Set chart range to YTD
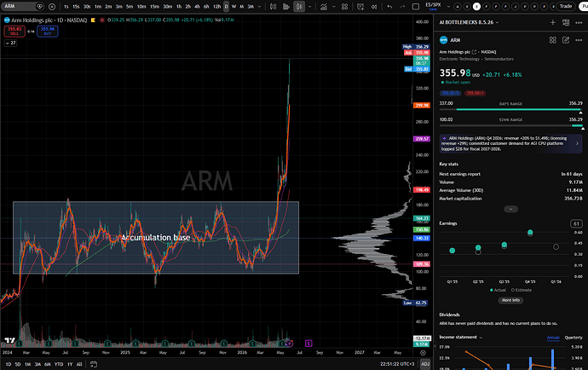 pos(59,364)
